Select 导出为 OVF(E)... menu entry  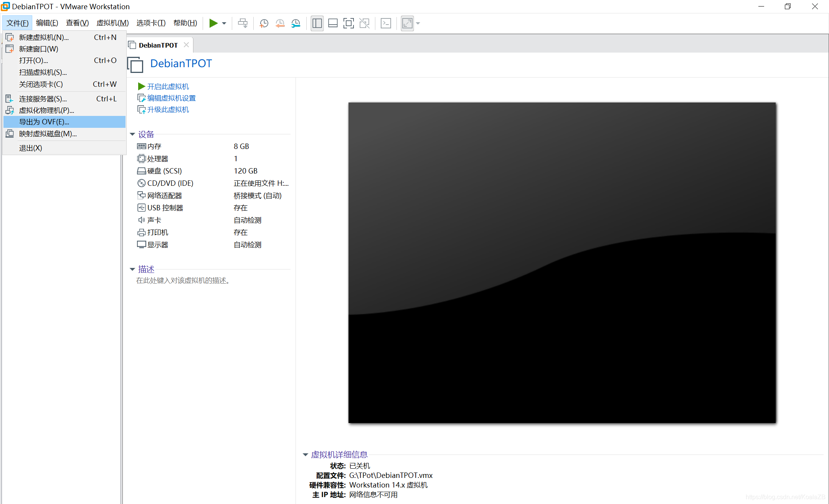(x=44, y=122)
